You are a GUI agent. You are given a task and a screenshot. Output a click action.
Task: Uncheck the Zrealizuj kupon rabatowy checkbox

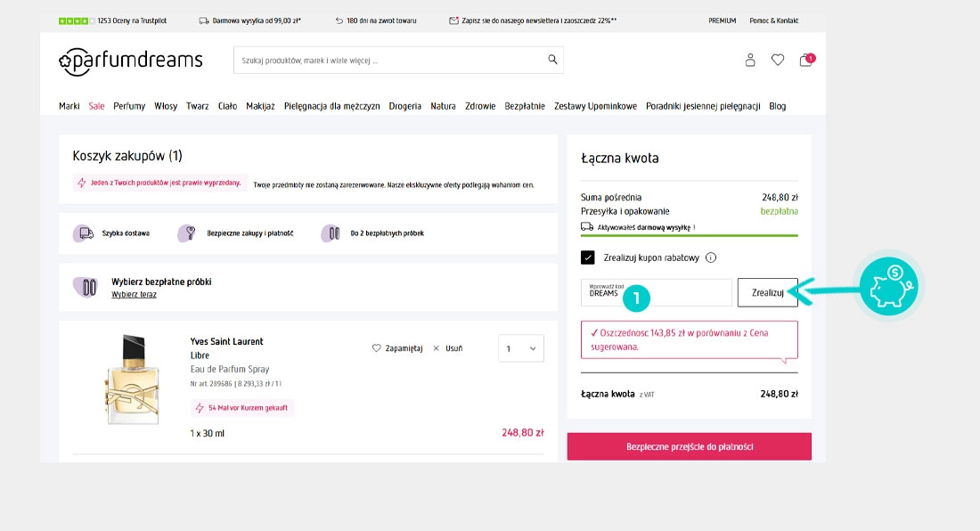(x=588, y=258)
